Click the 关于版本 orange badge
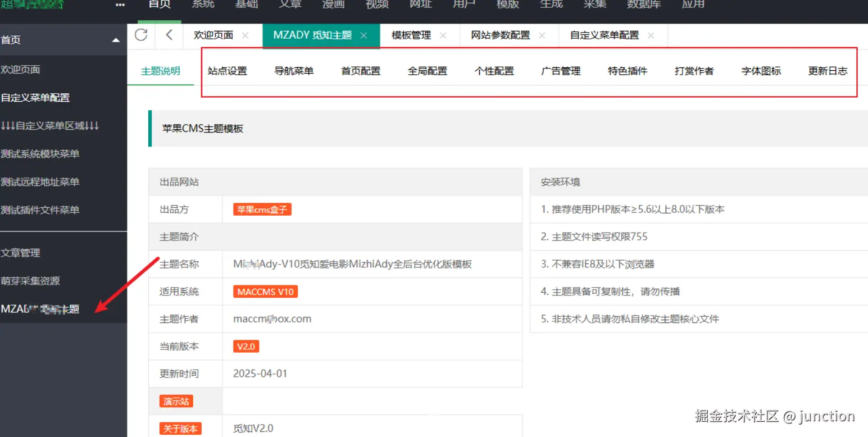Viewport: 868px width, 437px height. (180, 429)
